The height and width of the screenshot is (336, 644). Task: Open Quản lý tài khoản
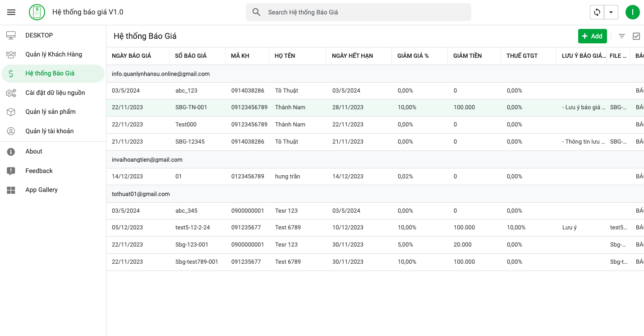coord(53,131)
